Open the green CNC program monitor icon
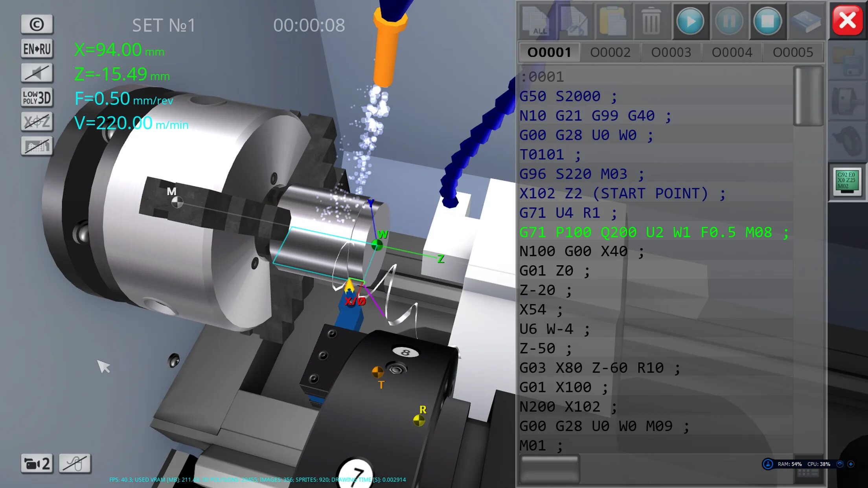The image size is (868, 488). tap(847, 181)
